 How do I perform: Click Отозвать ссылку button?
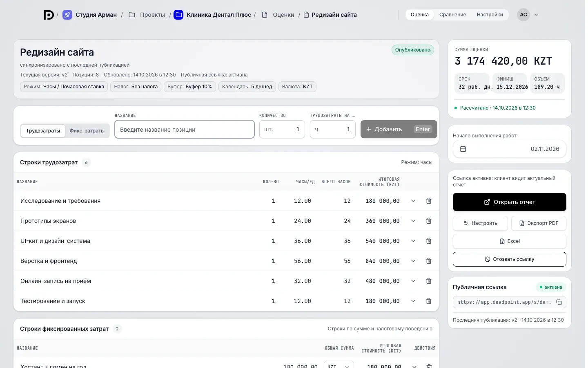pyautogui.click(x=510, y=259)
